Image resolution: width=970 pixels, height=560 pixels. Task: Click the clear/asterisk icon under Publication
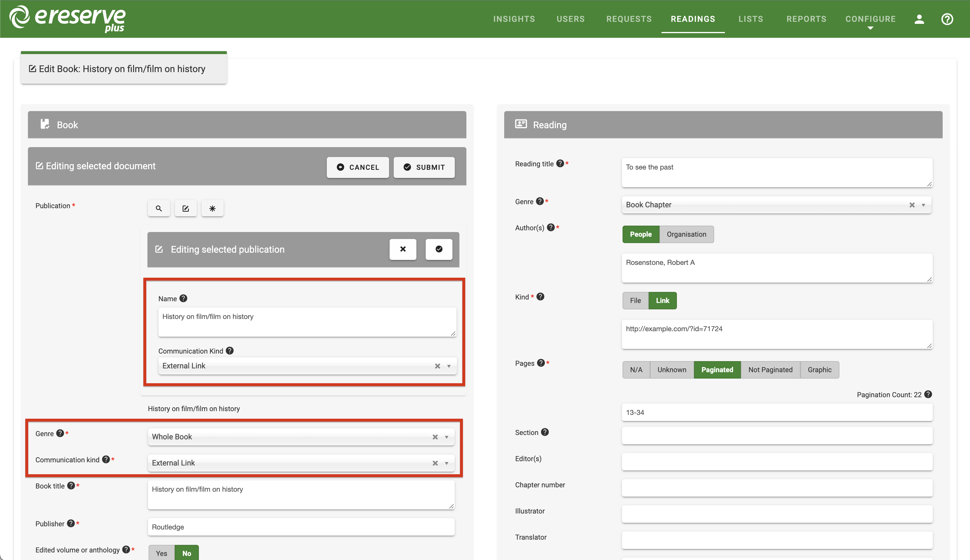212,208
